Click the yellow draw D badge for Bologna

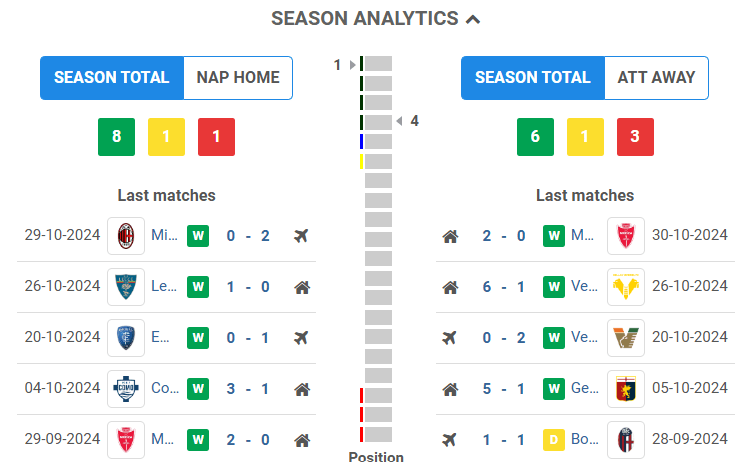554,439
